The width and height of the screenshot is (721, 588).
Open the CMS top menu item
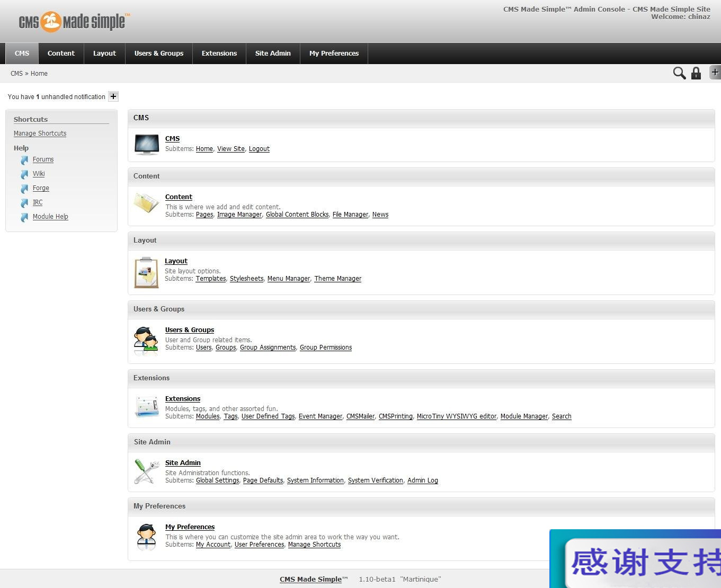(x=22, y=54)
